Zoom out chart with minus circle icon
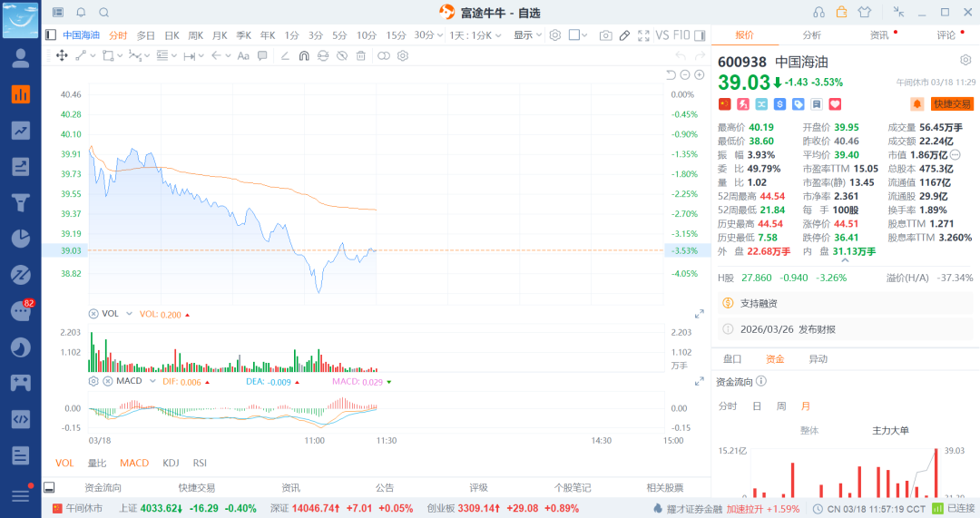 (x=685, y=75)
